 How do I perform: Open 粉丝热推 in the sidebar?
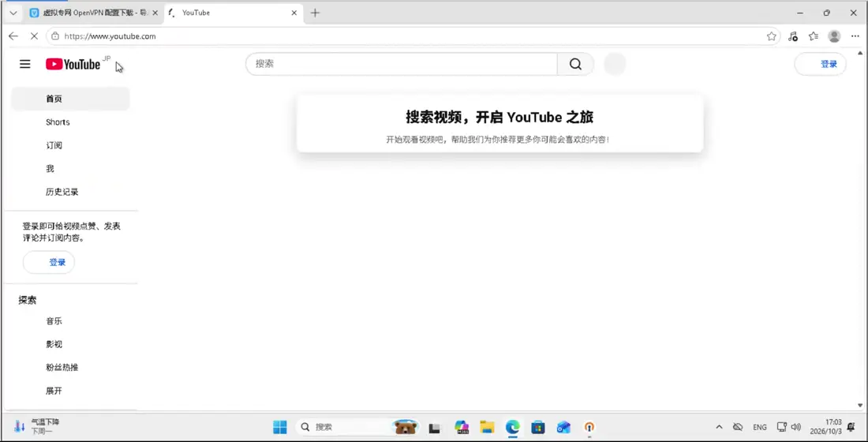coord(70,367)
